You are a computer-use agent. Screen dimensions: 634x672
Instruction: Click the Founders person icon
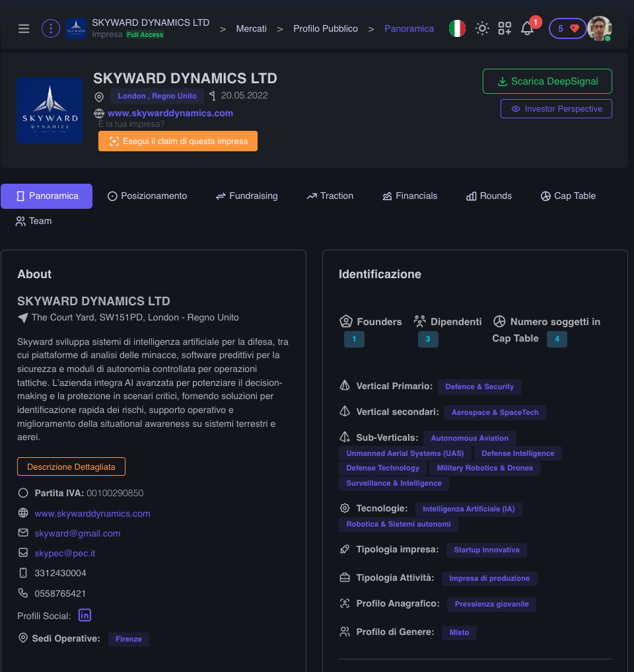pos(345,321)
